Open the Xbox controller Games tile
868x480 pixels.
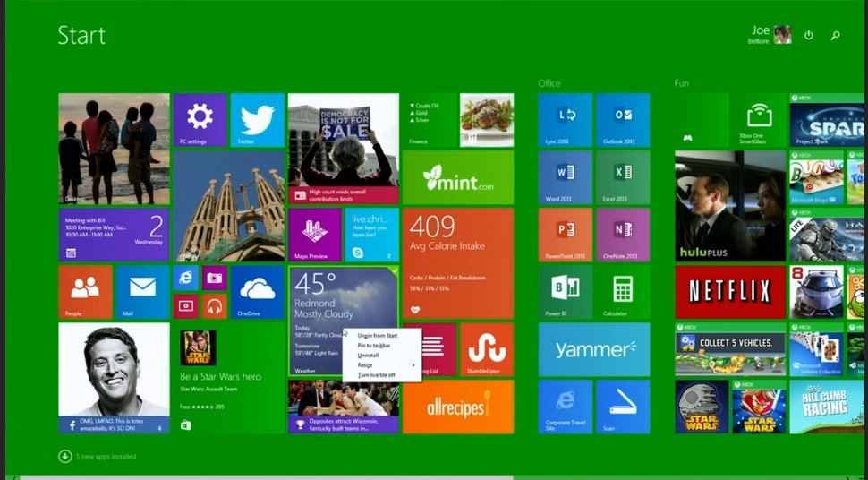tap(702, 120)
